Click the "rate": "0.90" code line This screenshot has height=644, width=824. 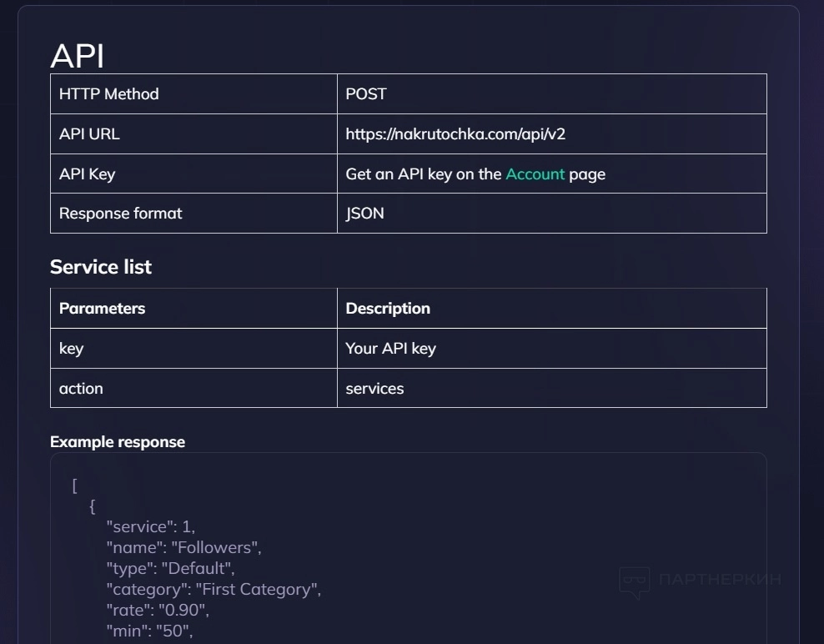[x=158, y=611]
